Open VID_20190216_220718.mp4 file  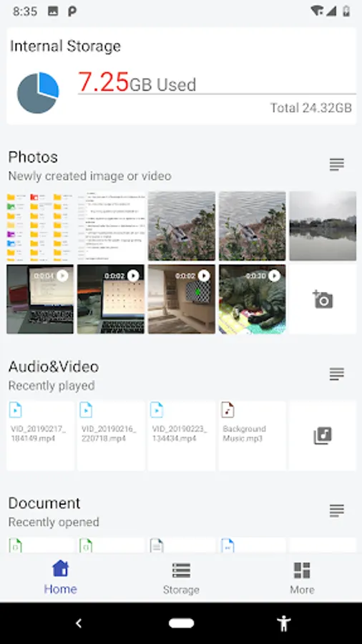(x=111, y=436)
